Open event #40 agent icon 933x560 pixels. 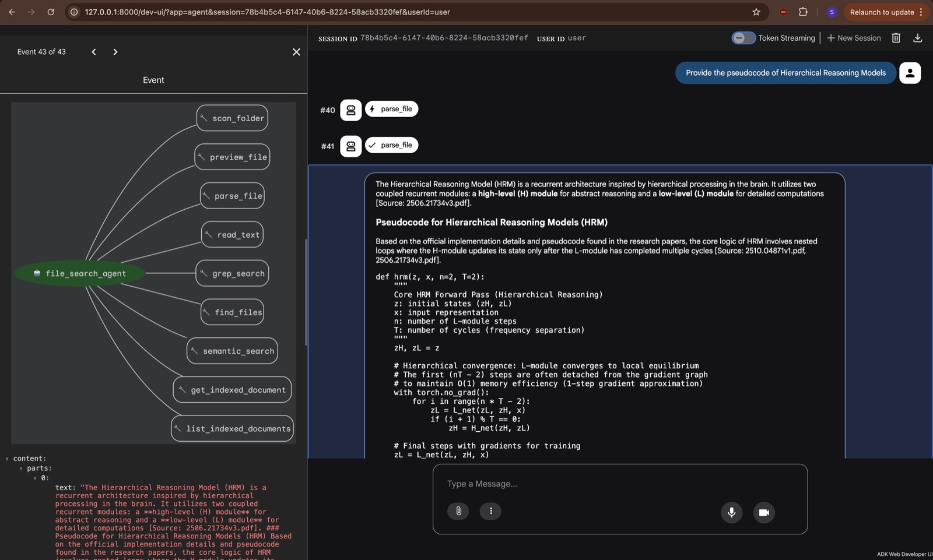(350, 110)
